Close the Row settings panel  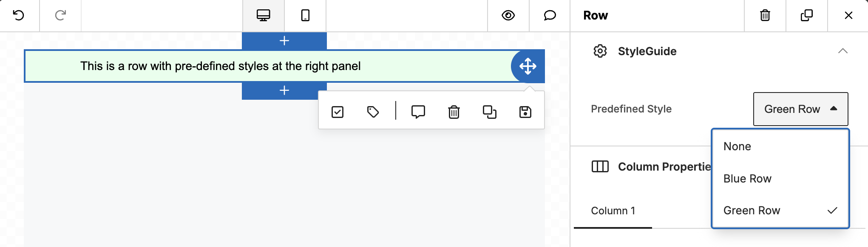point(848,16)
